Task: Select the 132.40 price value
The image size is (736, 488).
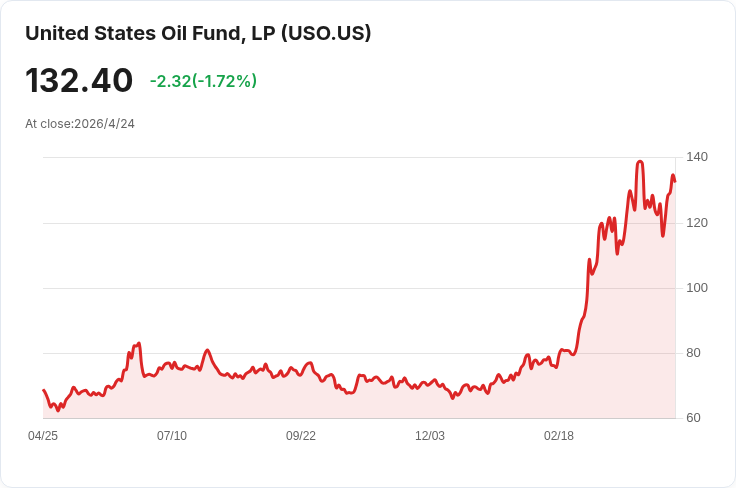Action: point(79,80)
